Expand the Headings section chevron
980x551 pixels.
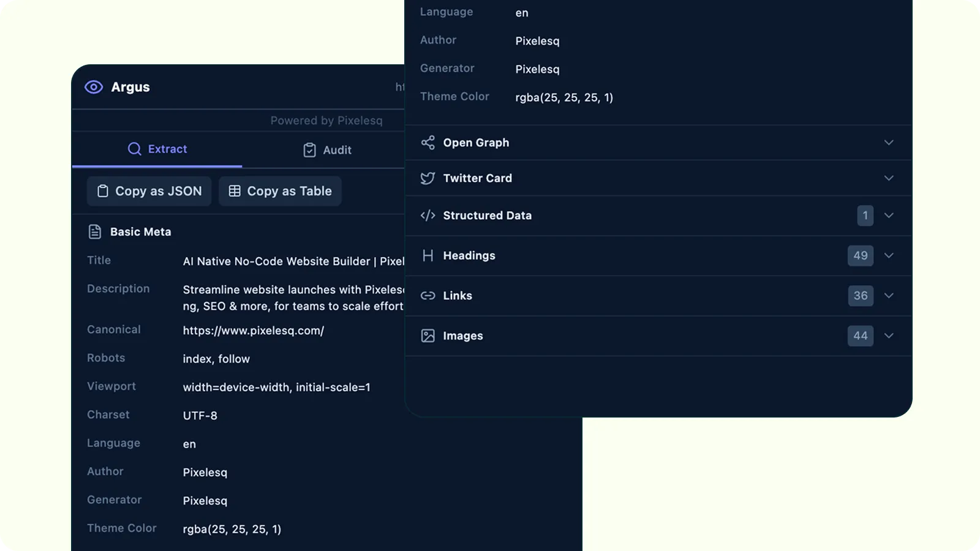(x=889, y=255)
